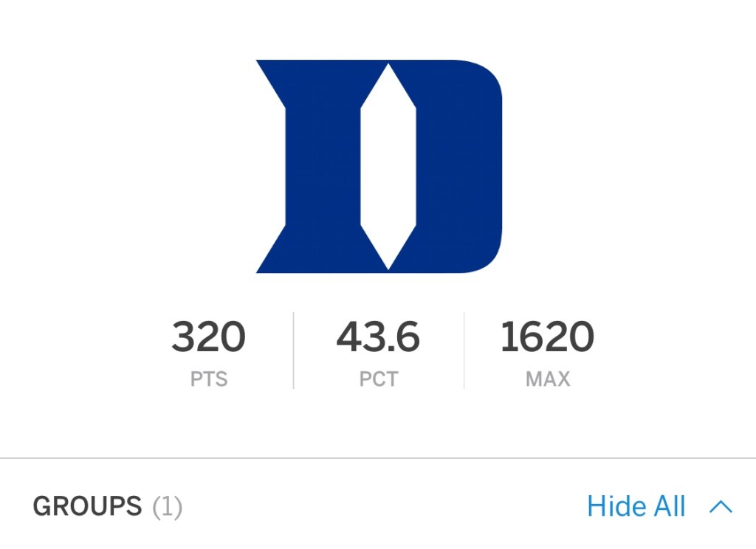Click the divider between PTS and PCT
Image resolution: width=756 pixels, height=549 pixels.
[x=293, y=351]
